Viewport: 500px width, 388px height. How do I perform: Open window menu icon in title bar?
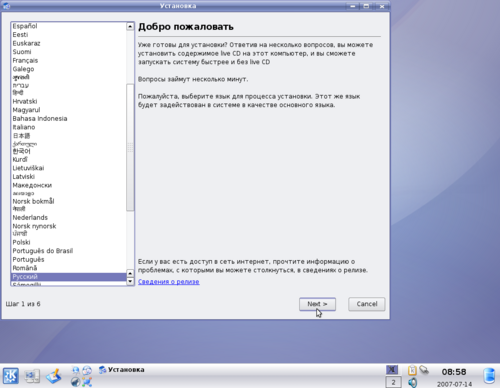[7, 6]
